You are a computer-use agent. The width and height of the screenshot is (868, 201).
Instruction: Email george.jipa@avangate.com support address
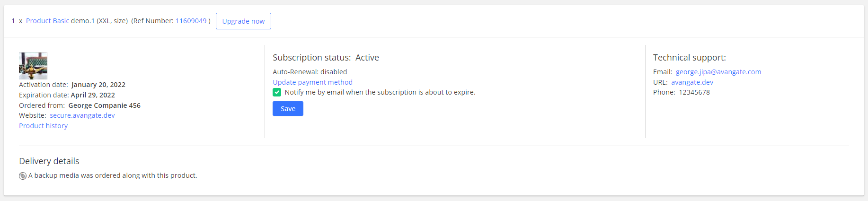point(718,72)
